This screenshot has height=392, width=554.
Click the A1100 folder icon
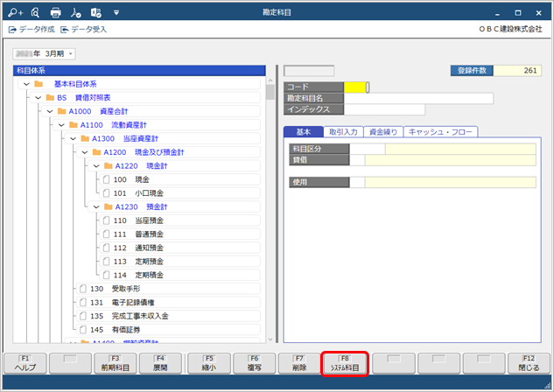[x=74, y=124]
